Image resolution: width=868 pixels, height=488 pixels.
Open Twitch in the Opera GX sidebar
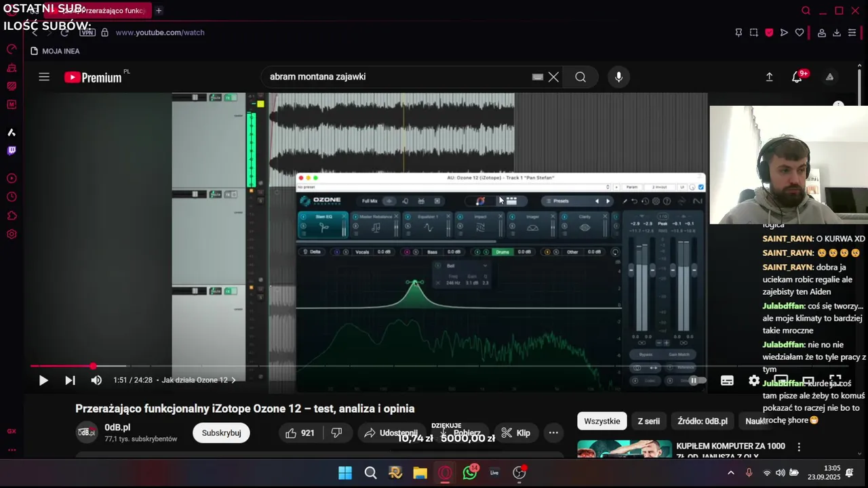point(12,150)
